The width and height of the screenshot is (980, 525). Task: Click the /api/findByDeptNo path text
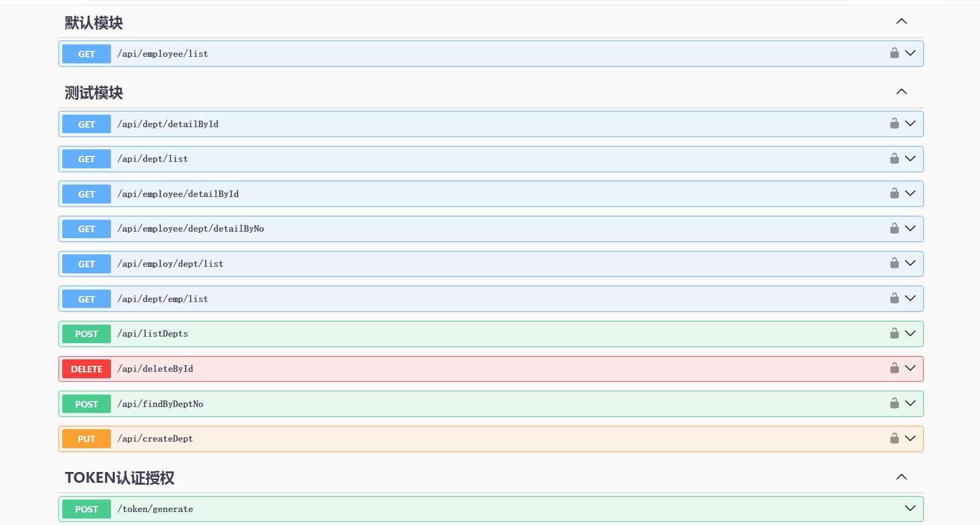point(160,404)
